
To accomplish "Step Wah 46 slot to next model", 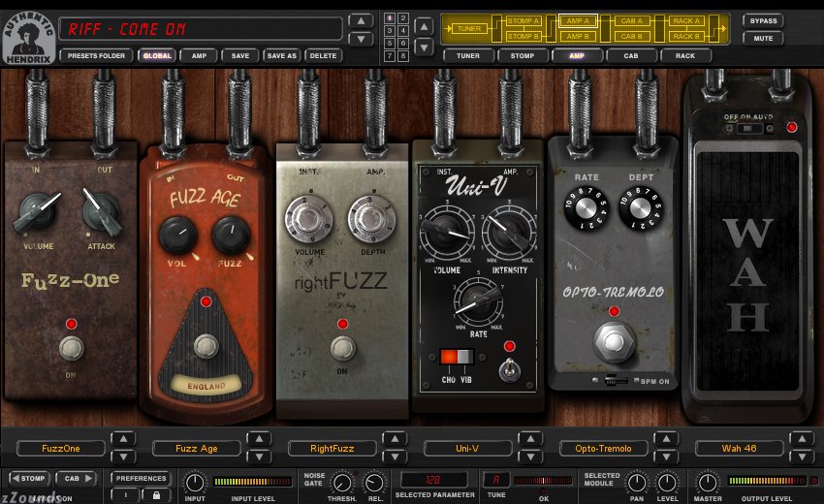I will tap(802, 457).
